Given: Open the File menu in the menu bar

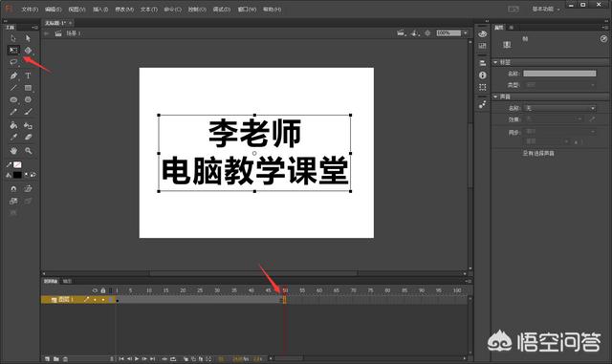Looking at the screenshot, I should click(x=30, y=9).
